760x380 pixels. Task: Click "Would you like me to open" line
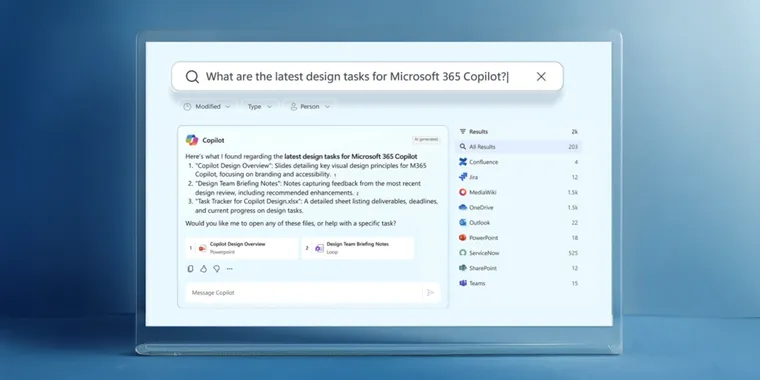pyautogui.click(x=290, y=223)
